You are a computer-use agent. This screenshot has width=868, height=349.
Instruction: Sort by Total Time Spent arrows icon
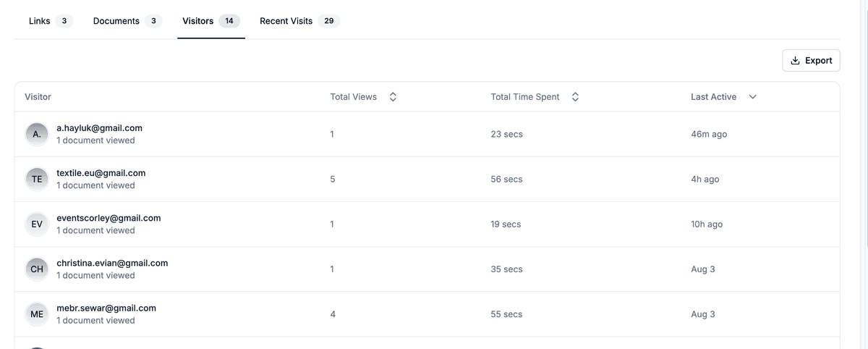(x=575, y=97)
